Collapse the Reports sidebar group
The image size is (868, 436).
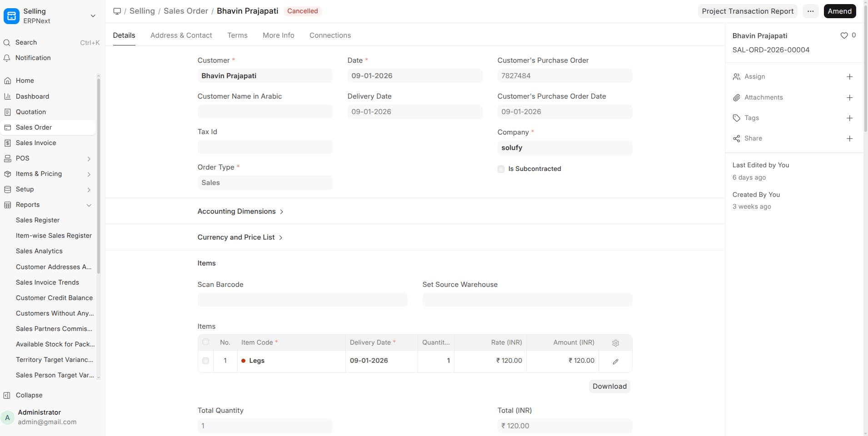coord(89,205)
